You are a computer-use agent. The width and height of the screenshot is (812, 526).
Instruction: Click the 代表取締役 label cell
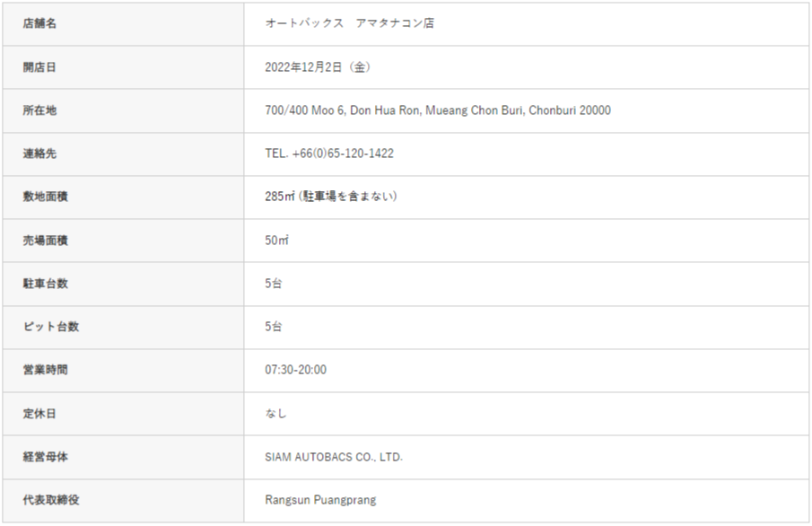click(x=50, y=500)
